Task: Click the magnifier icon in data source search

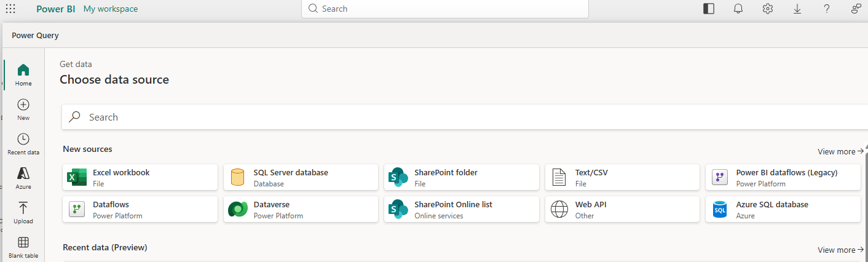Action: point(75,117)
